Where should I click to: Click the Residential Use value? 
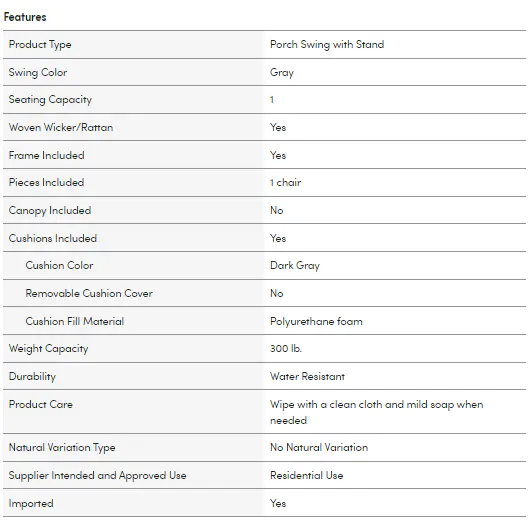pos(307,475)
